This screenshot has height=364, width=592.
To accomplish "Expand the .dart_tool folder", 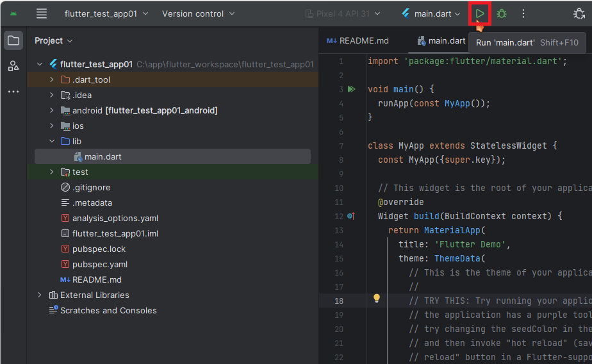I will pos(52,79).
